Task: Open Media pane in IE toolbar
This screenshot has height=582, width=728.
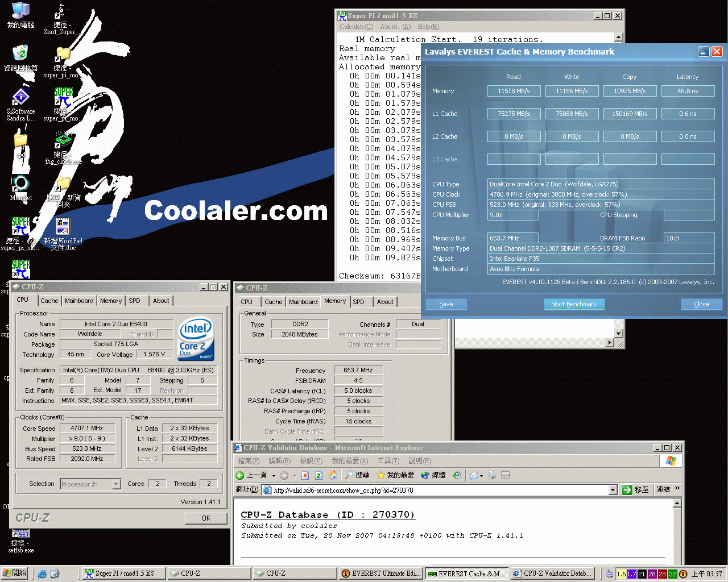Action: click(x=433, y=475)
